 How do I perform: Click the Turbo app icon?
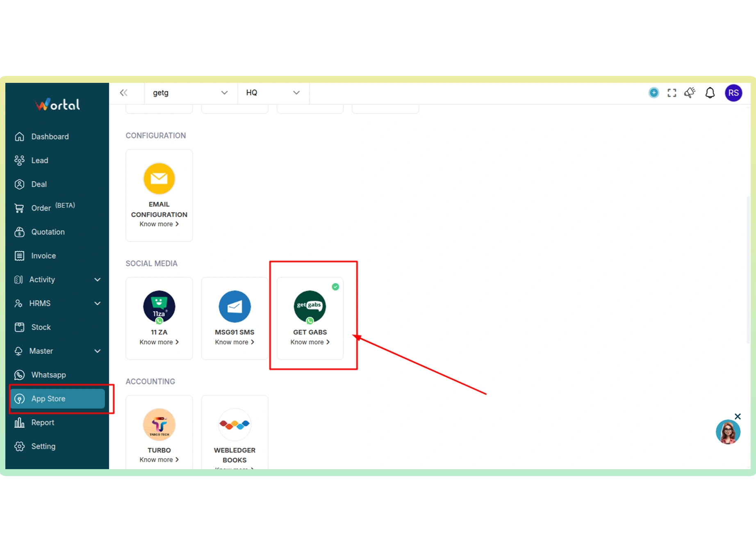(159, 424)
